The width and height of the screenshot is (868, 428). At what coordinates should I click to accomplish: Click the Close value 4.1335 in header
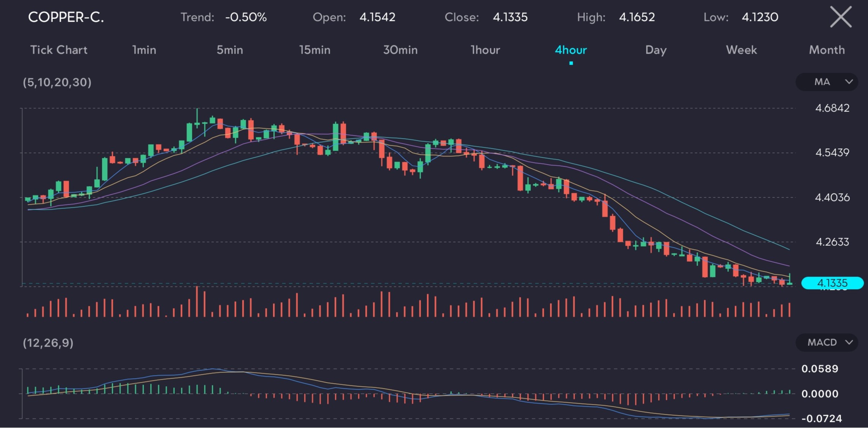pos(510,17)
